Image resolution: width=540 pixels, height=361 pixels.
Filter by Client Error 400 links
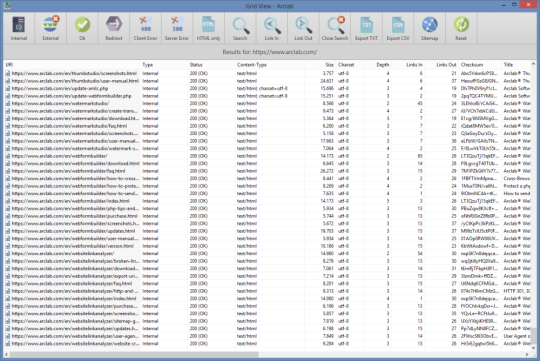pos(145,28)
